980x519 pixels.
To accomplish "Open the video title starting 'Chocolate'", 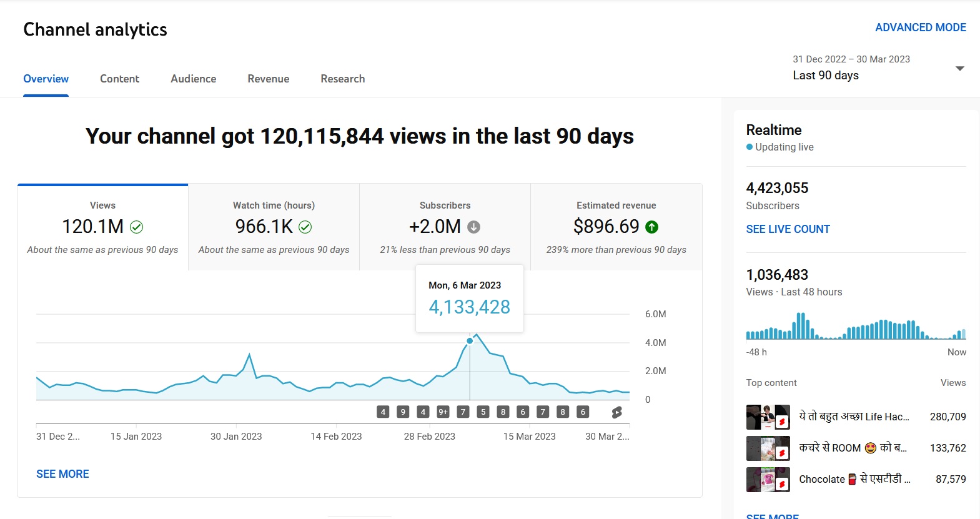I will tap(854, 479).
